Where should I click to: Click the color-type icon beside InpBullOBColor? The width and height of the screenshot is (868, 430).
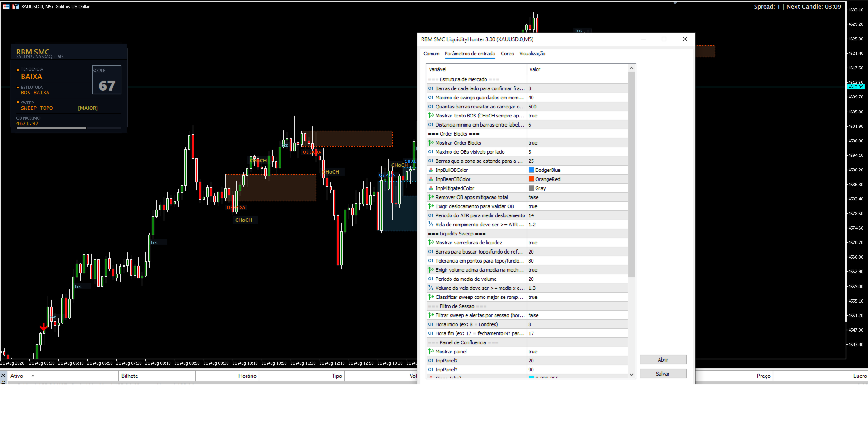(431, 170)
